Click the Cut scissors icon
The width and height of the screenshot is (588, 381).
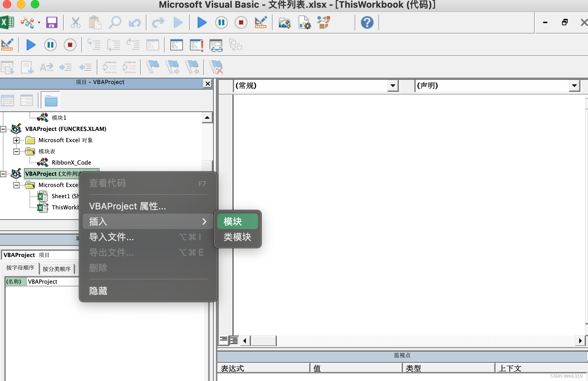point(75,23)
